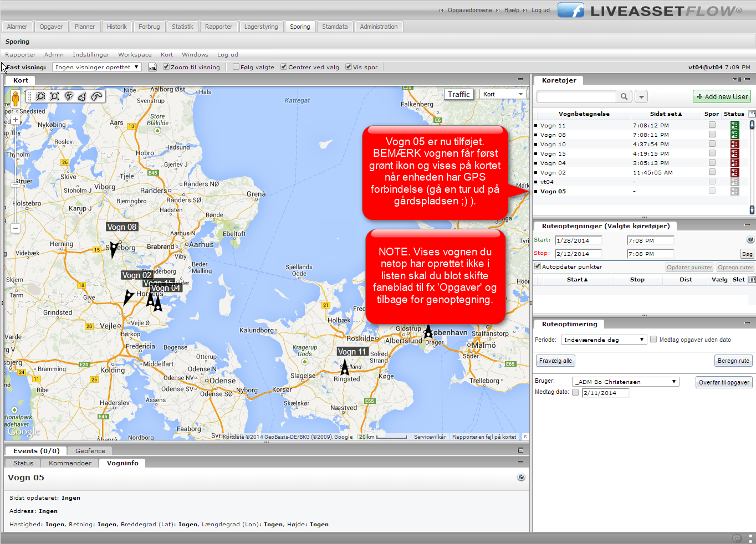Image resolution: width=756 pixels, height=544 pixels.
Task: Click the vehicle search input field
Action: (576, 96)
